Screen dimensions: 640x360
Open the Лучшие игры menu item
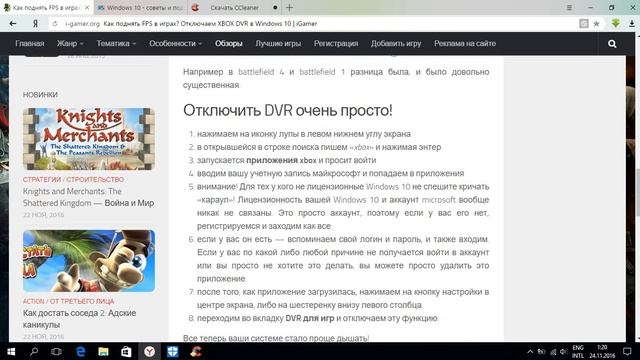(x=278, y=43)
